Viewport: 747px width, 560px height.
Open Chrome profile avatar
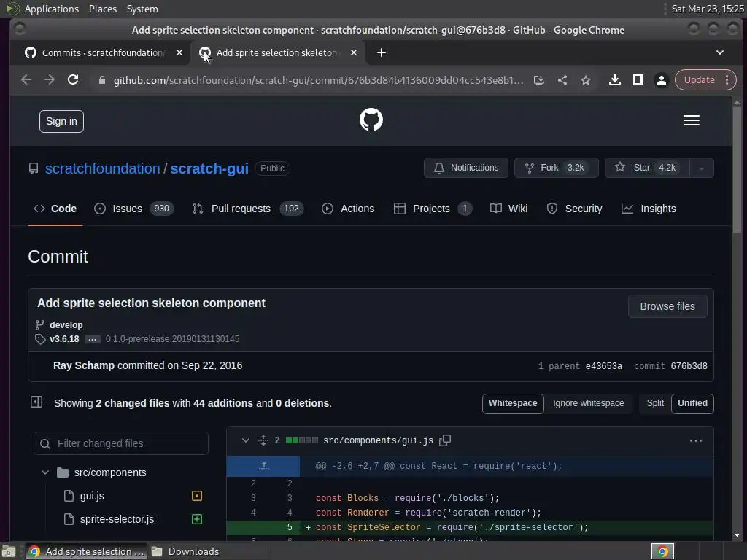661,80
